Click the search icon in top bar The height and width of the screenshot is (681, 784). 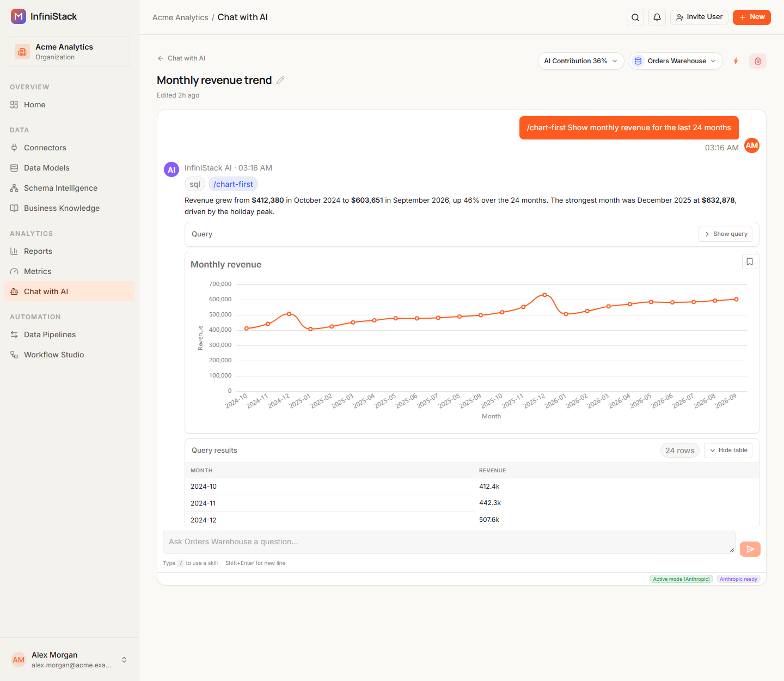point(635,17)
